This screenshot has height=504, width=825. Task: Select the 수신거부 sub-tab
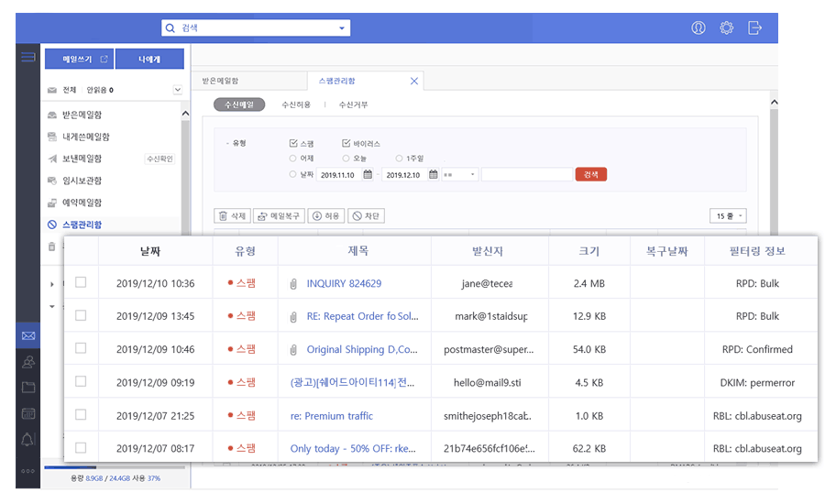click(353, 104)
